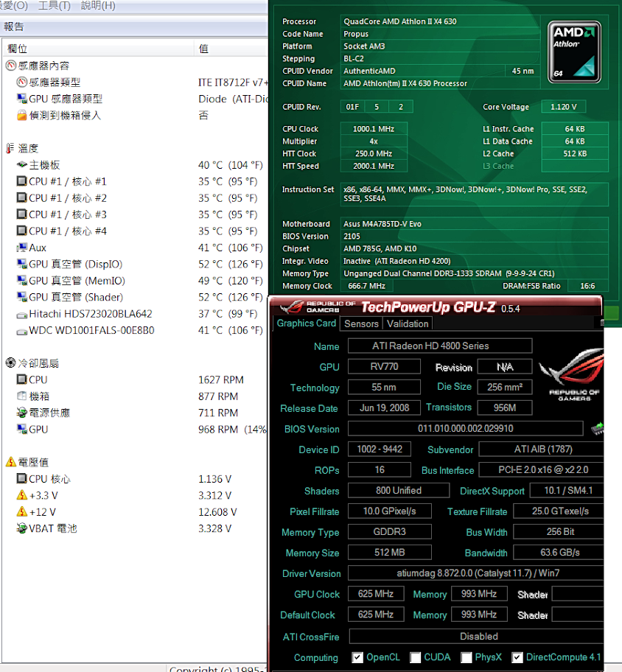This screenshot has height=672, width=622.
Task: Click the GPU-Z BIOS save chip icon
Action: [x=598, y=428]
